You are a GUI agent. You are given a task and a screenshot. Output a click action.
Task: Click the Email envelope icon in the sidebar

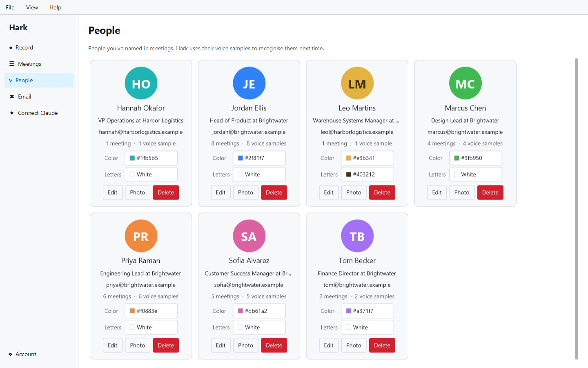click(12, 97)
